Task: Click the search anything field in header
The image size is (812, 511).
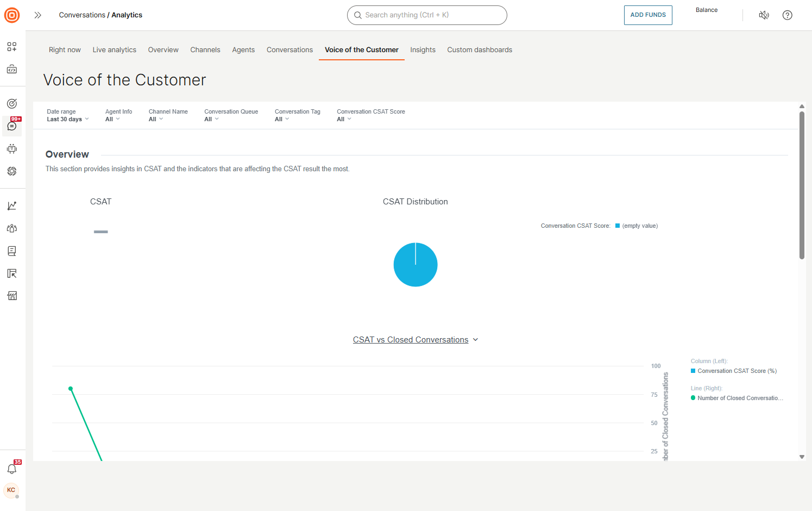Action: tap(427, 15)
